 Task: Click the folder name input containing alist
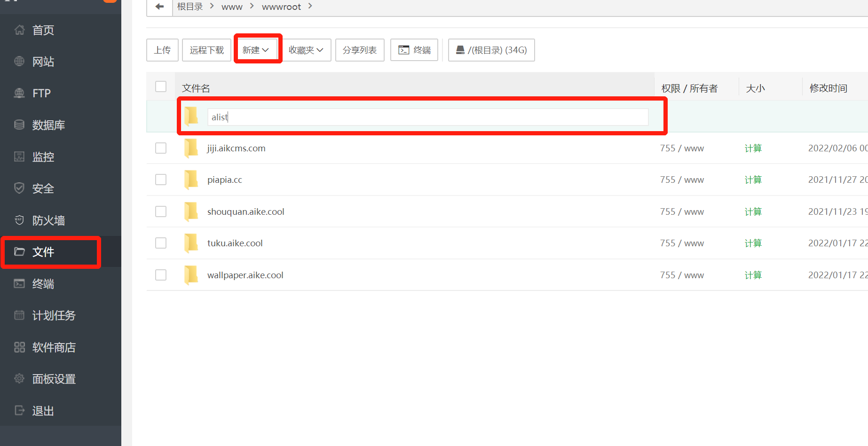click(427, 117)
